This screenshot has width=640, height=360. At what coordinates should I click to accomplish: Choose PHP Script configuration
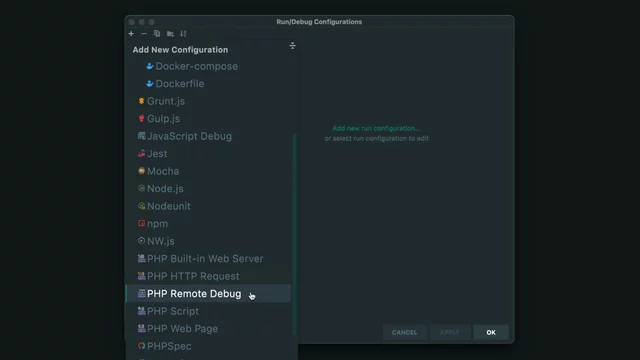[209, 311]
